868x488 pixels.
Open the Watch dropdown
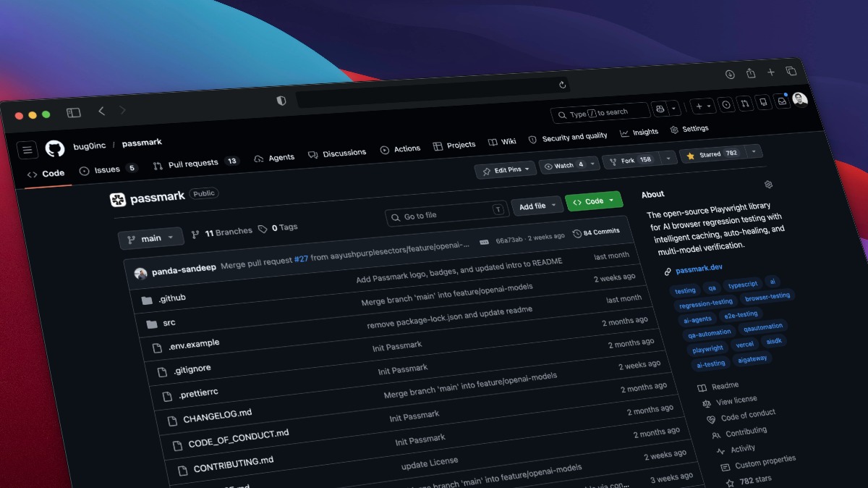pos(569,165)
